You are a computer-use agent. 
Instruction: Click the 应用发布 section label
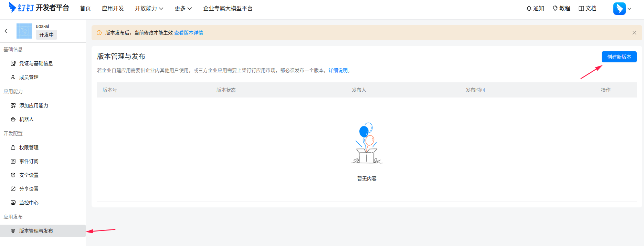13,217
